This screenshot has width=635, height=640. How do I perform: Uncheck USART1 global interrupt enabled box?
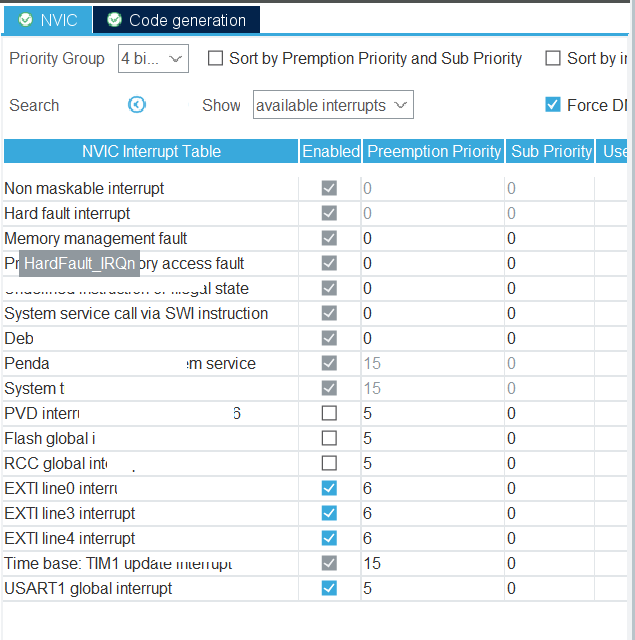329,588
